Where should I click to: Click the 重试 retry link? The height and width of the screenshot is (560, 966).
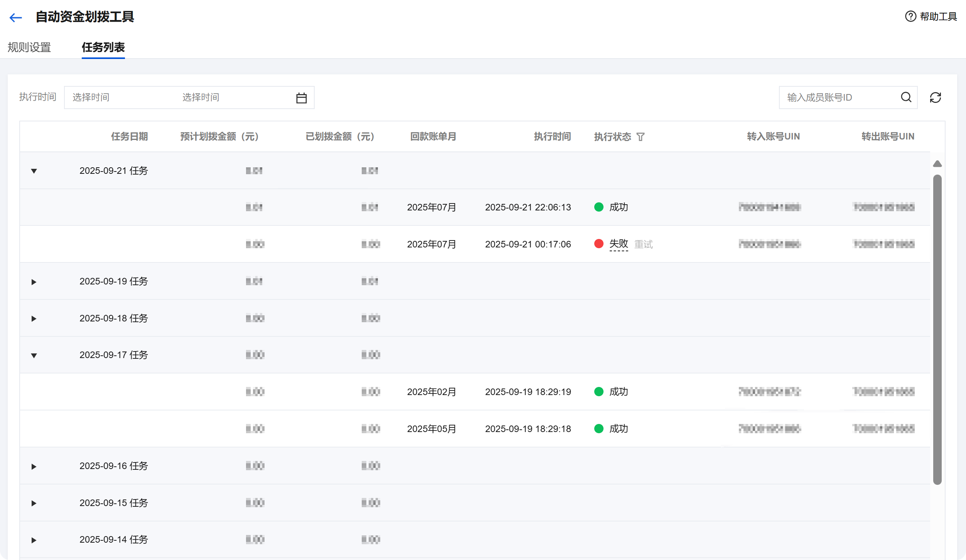tap(643, 244)
